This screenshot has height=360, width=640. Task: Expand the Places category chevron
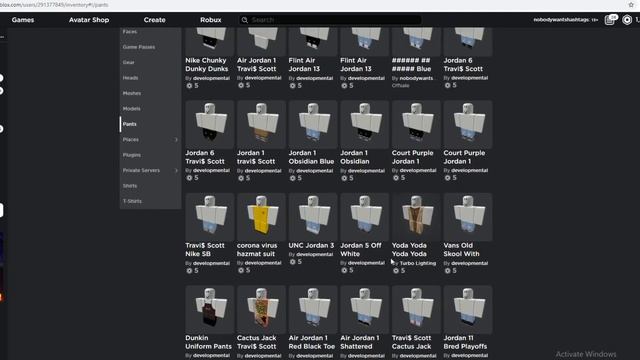coord(176,140)
